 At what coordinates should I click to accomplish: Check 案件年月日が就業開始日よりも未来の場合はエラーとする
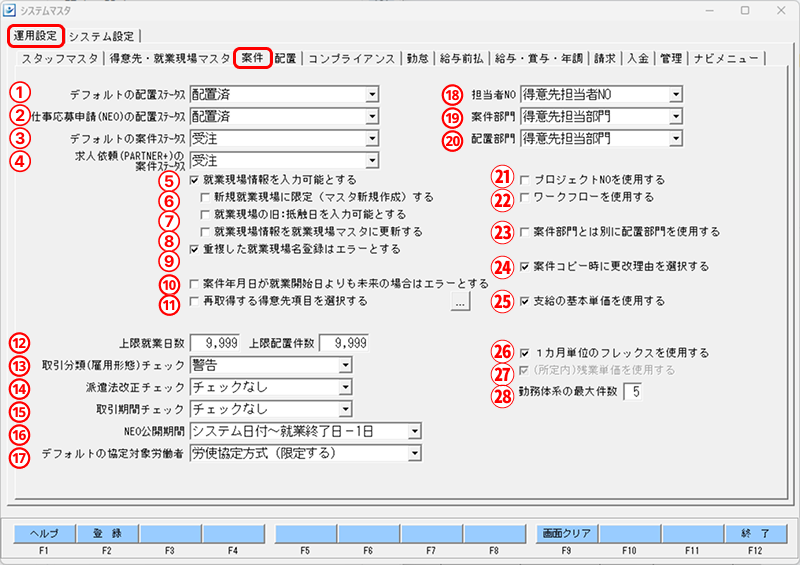pyautogui.click(x=194, y=284)
